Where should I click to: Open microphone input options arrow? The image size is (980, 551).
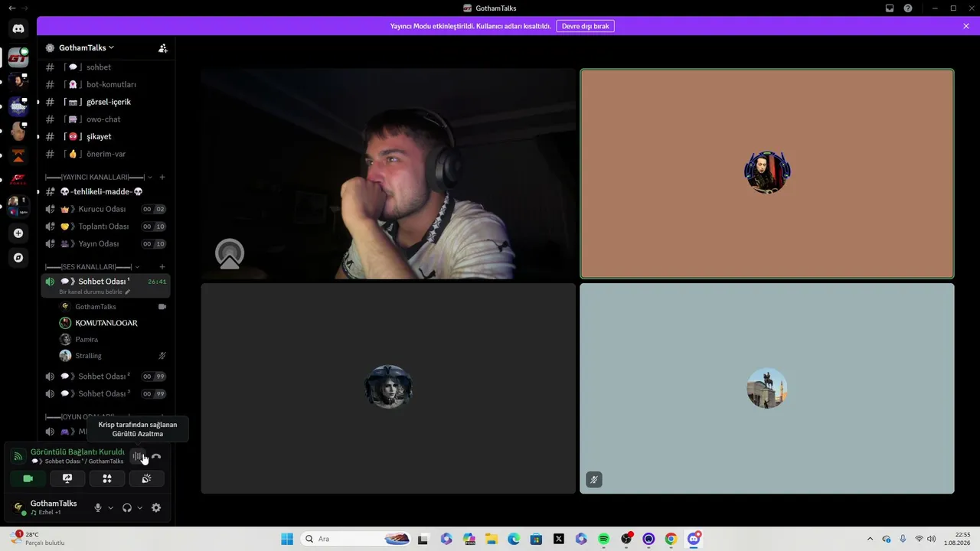(110, 507)
